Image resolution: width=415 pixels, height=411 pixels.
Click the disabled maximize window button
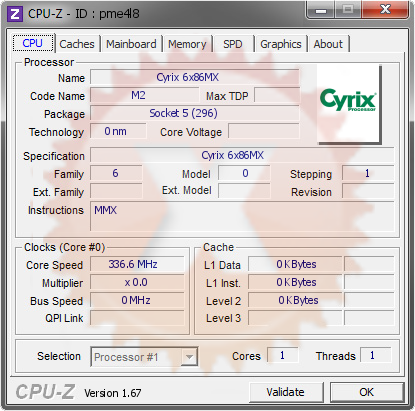(x=348, y=10)
